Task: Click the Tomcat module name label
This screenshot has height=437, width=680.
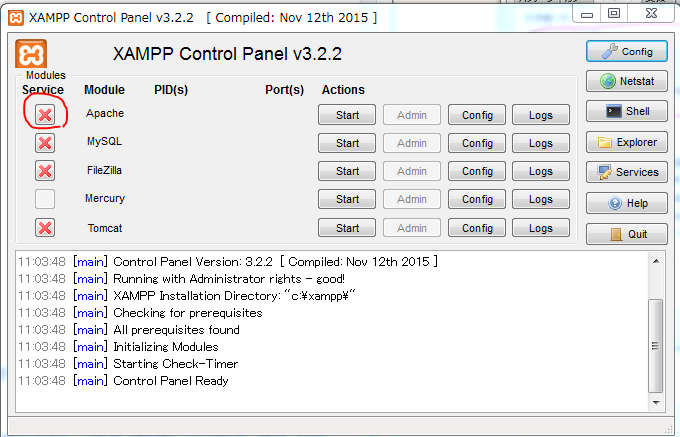Action: [105, 228]
